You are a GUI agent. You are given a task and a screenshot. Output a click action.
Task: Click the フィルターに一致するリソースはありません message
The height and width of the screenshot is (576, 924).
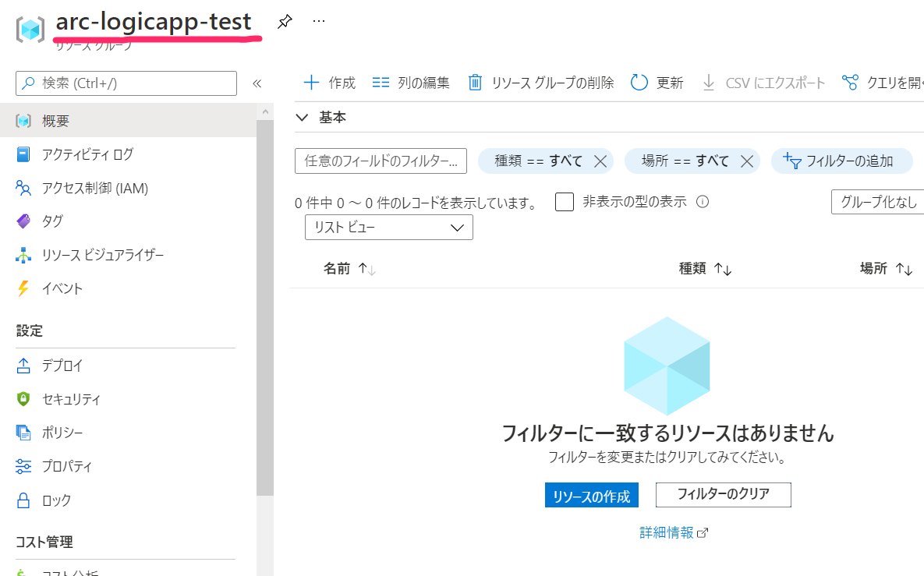click(667, 433)
